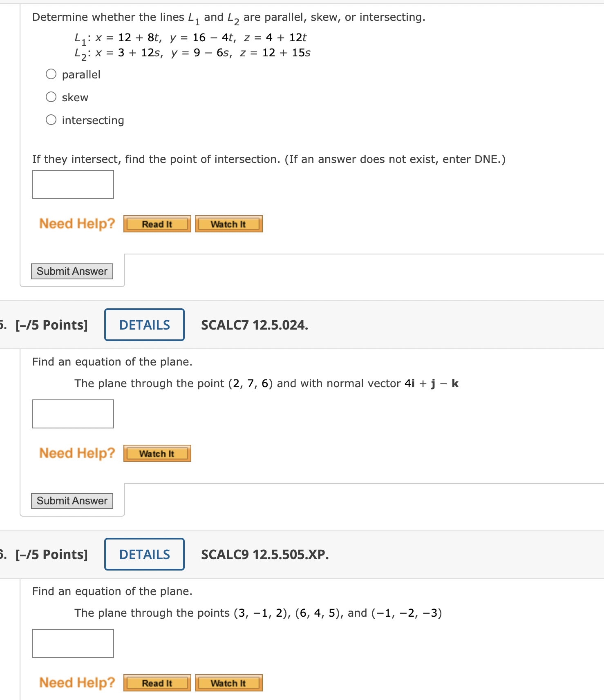
Task: Click Watch It for the lines intersection problem
Action: pos(228,223)
